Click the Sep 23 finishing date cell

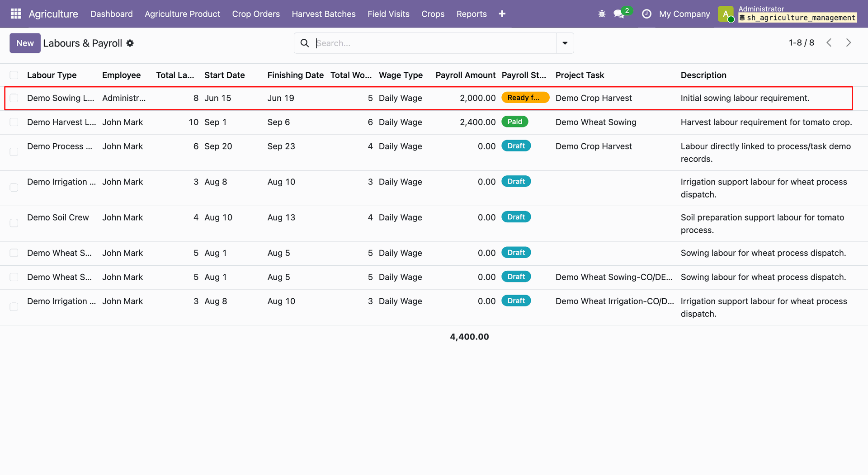click(x=281, y=146)
